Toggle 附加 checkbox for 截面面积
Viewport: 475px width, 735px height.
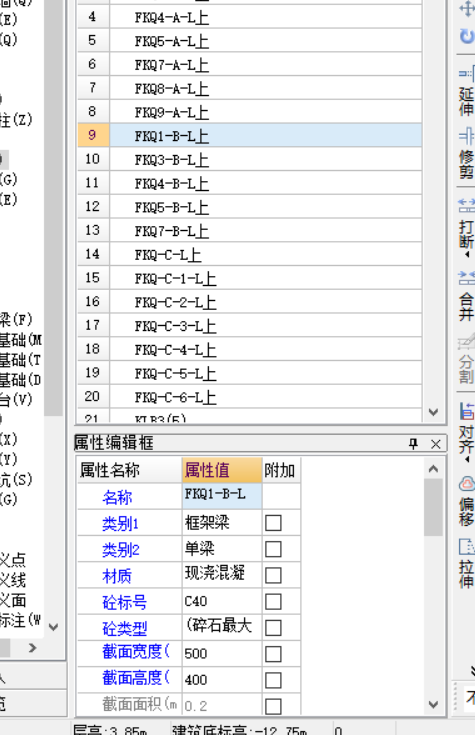click(x=273, y=706)
